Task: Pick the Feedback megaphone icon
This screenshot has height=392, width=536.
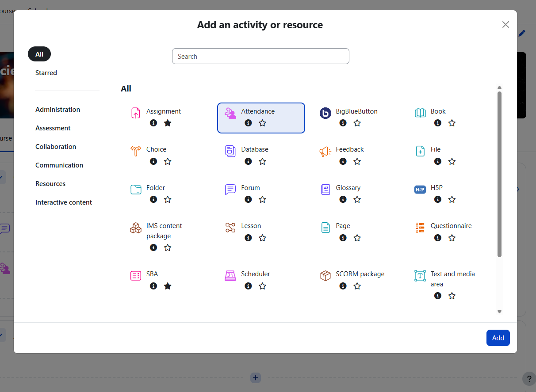Action: tap(325, 151)
